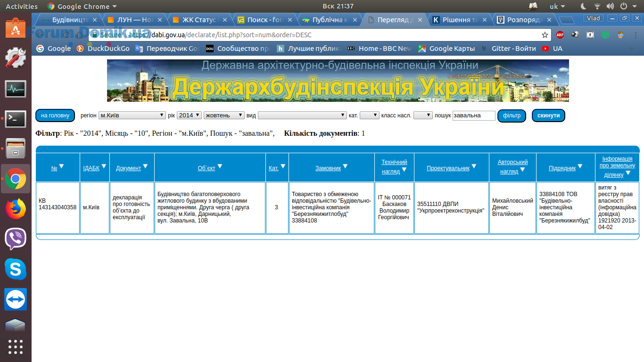Open Viber from the dock

click(x=16, y=239)
